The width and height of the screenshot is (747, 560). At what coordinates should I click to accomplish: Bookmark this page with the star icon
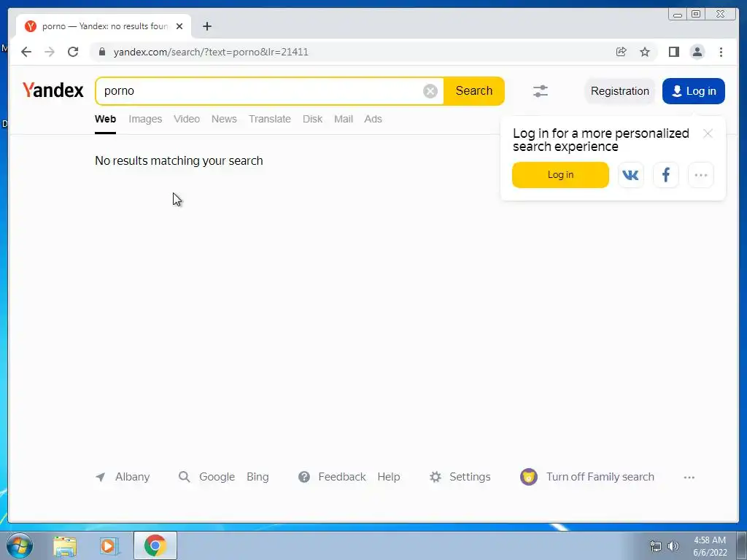(x=645, y=52)
